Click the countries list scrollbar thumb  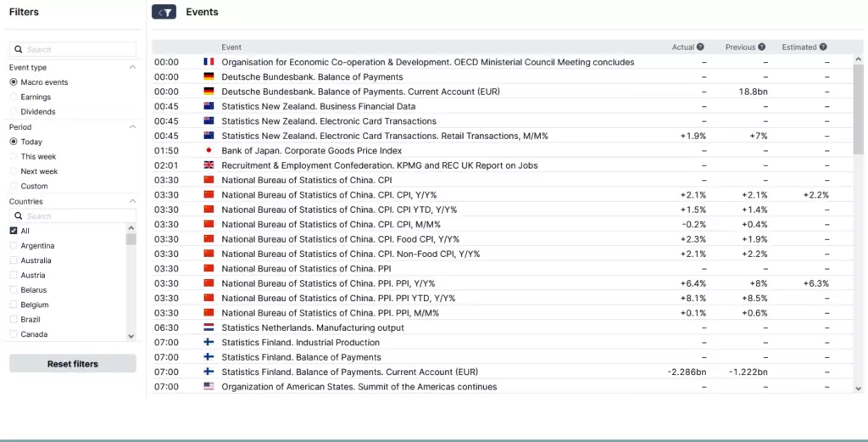(131, 238)
